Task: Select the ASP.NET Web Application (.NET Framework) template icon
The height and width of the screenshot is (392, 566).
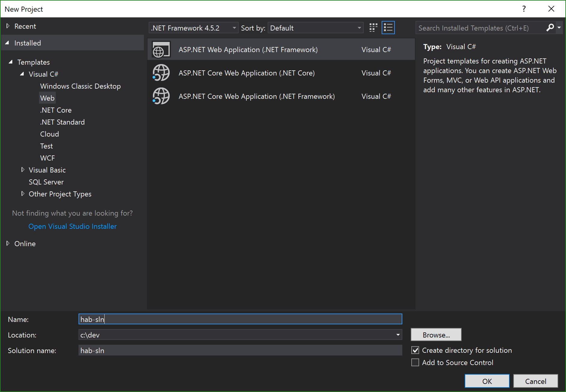Action: (161, 49)
